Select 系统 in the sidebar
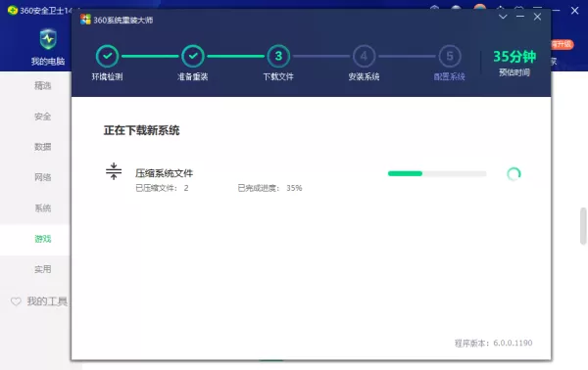The width and height of the screenshot is (588, 370). click(x=43, y=208)
